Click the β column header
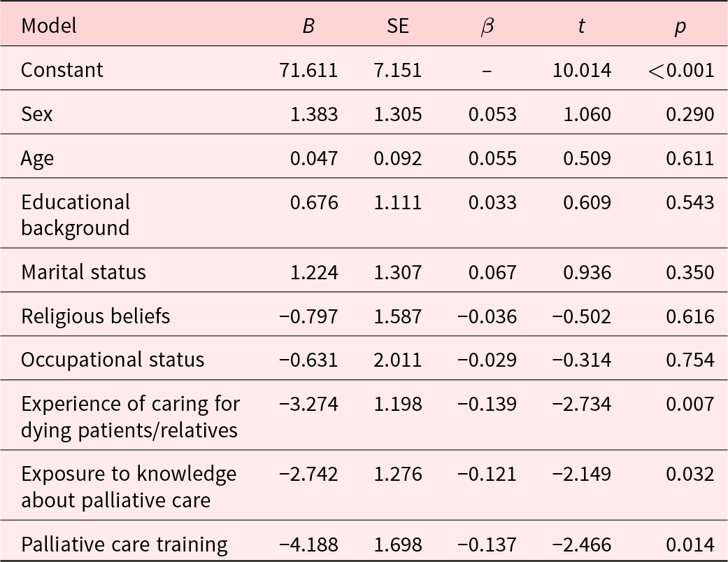The image size is (728, 562). (487, 26)
